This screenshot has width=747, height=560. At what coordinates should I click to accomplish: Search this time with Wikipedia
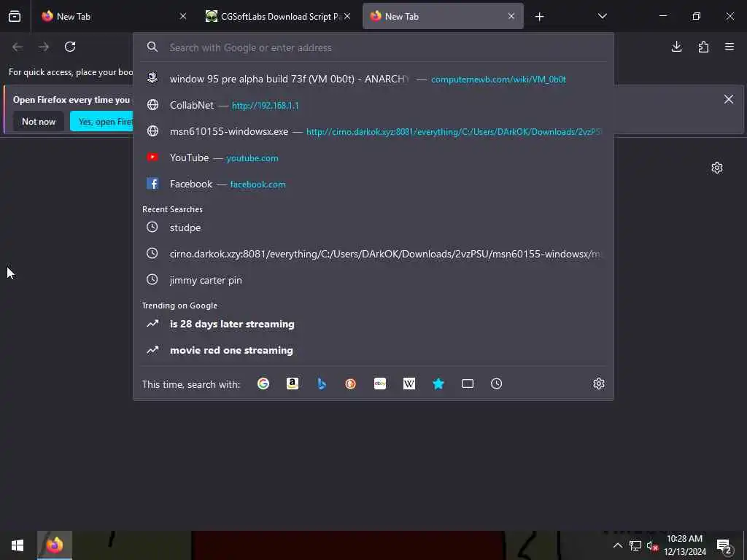click(x=409, y=384)
